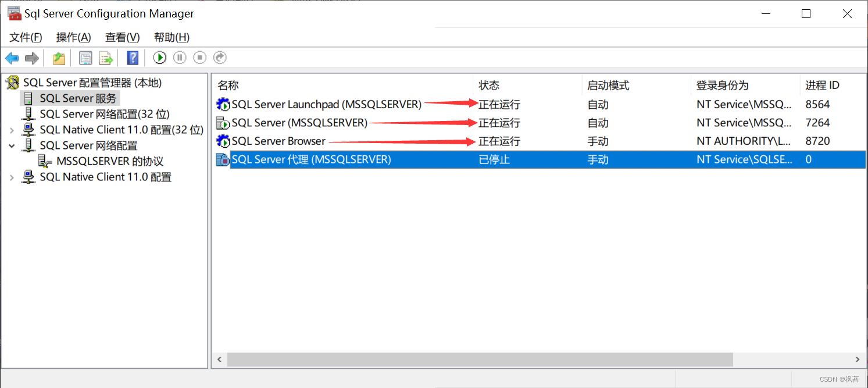Click the SQL Native Client 11.0 配置(32 位) icon
Viewport: 868px width, 388px height.
click(x=28, y=130)
